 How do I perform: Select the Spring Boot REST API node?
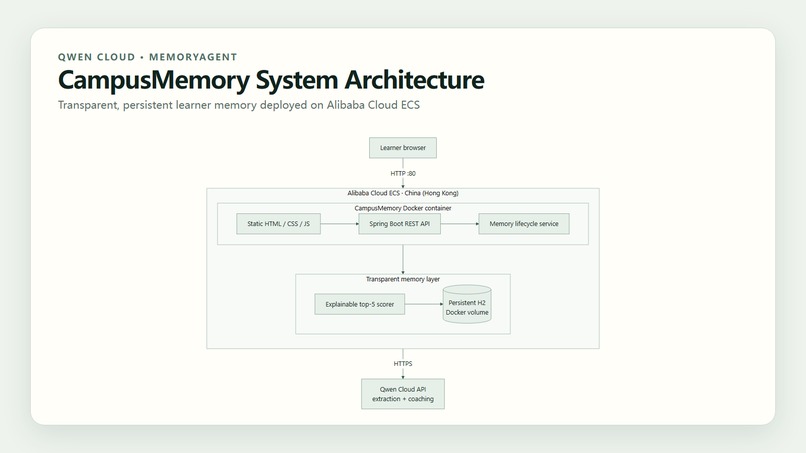click(x=399, y=224)
